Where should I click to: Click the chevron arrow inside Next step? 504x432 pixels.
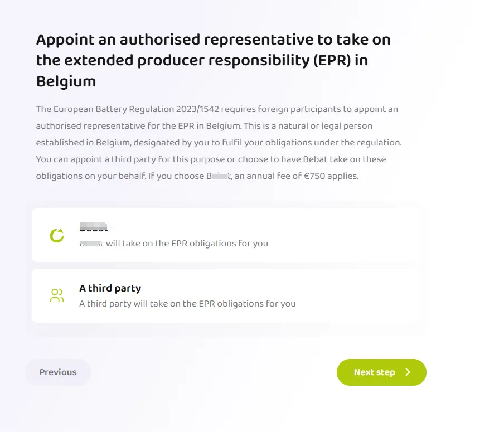pos(408,372)
